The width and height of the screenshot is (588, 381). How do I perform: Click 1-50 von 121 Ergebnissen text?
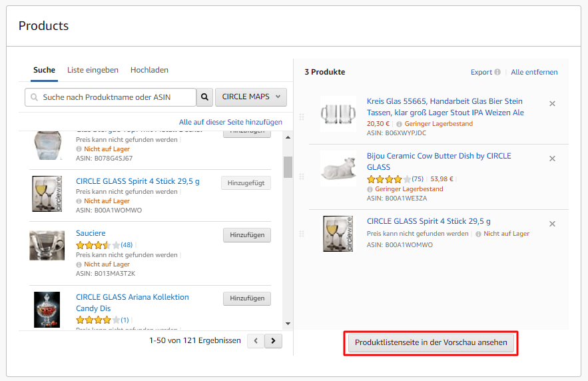(195, 340)
